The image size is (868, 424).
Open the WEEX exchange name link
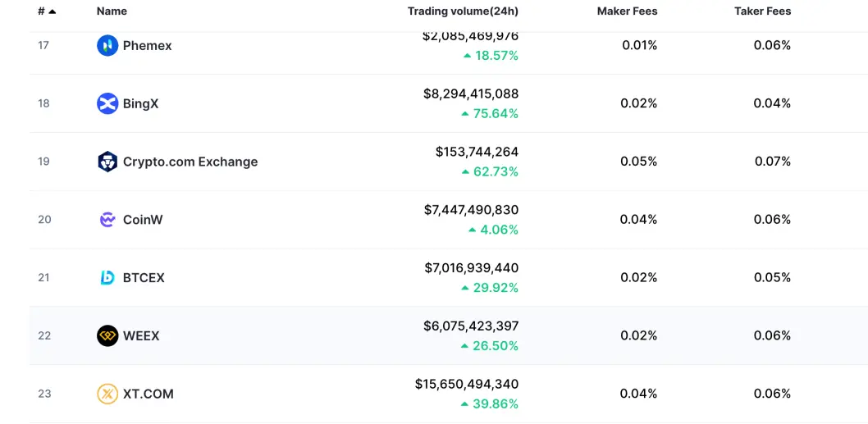(141, 336)
